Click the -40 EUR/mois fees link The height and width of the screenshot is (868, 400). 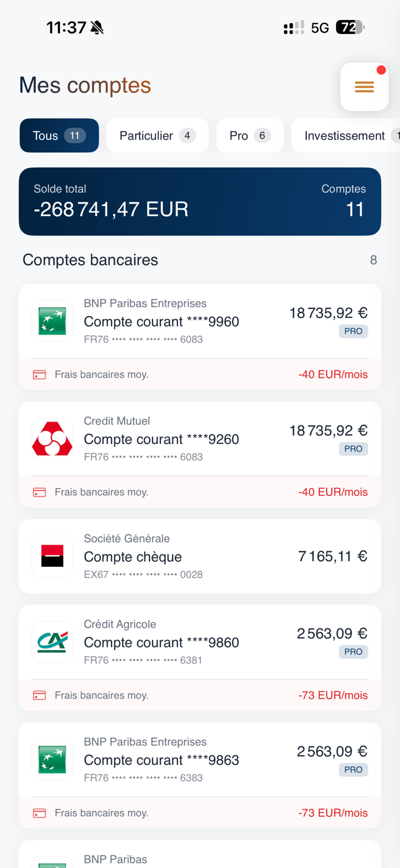[333, 374]
